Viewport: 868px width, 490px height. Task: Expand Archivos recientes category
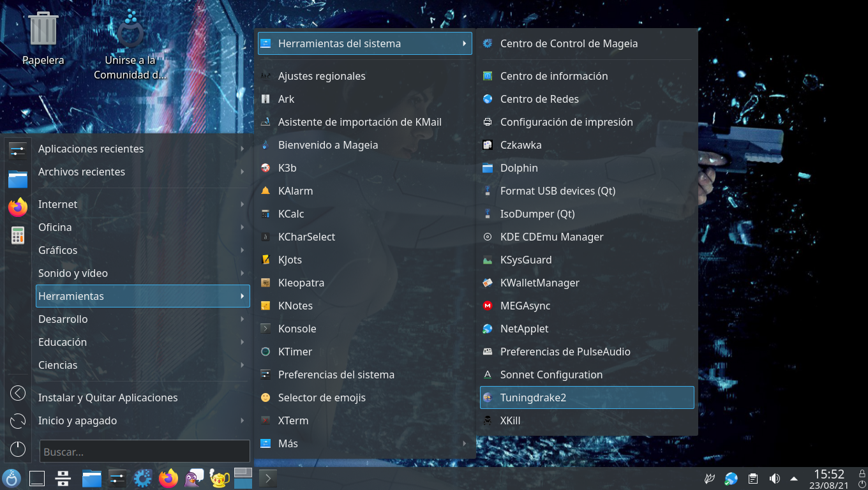[143, 172]
